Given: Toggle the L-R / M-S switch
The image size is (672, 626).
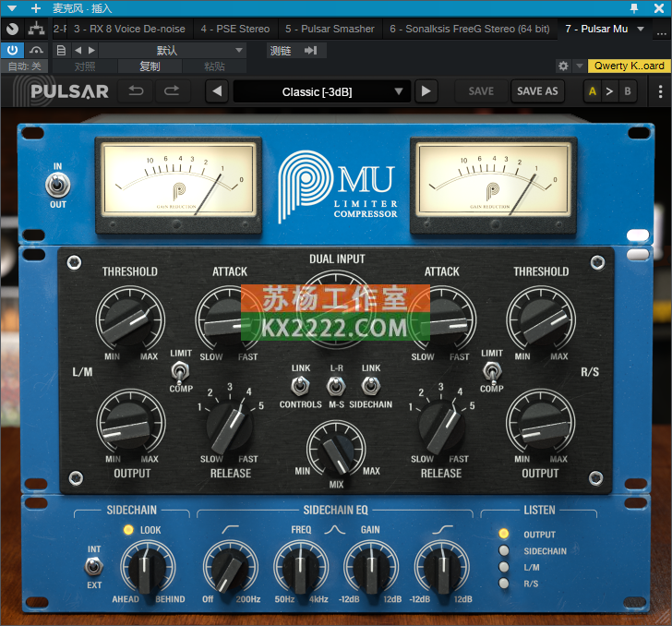Looking at the screenshot, I should [x=336, y=386].
